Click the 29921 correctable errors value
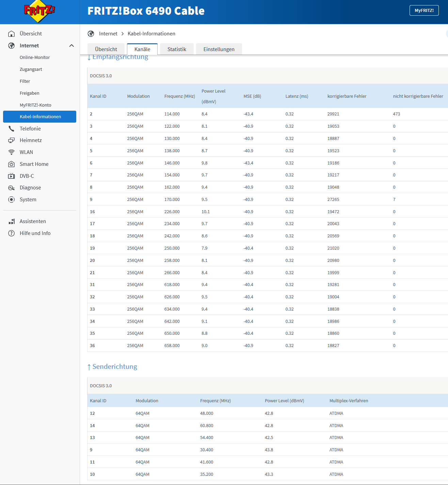Viewport: 448px width, 485px height. 333,114
